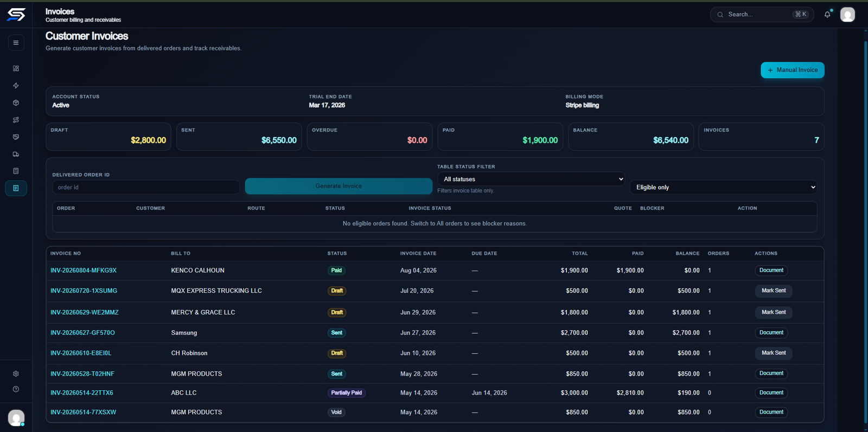Click the INVOICE NO column header

pos(66,254)
